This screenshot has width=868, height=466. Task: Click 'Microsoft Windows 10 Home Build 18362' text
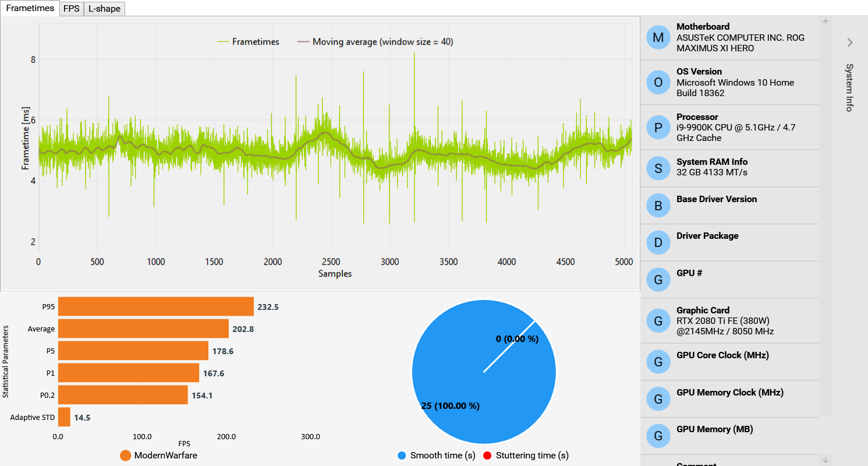click(x=735, y=88)
